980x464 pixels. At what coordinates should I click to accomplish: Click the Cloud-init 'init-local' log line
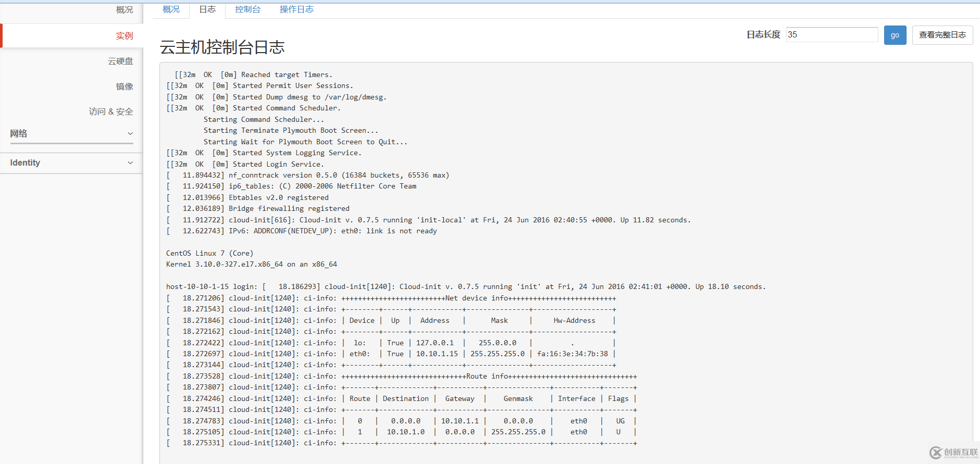point(428,220)
